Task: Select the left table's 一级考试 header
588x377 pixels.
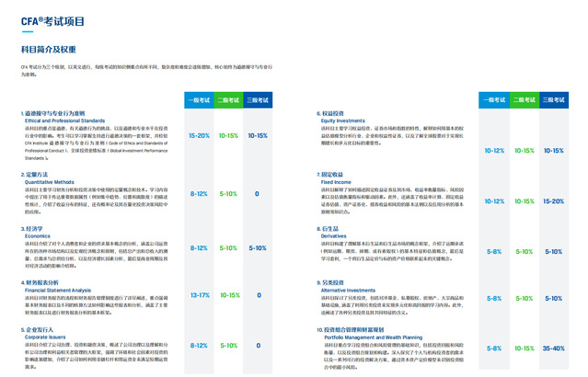Action: click(x=199, y=99)
